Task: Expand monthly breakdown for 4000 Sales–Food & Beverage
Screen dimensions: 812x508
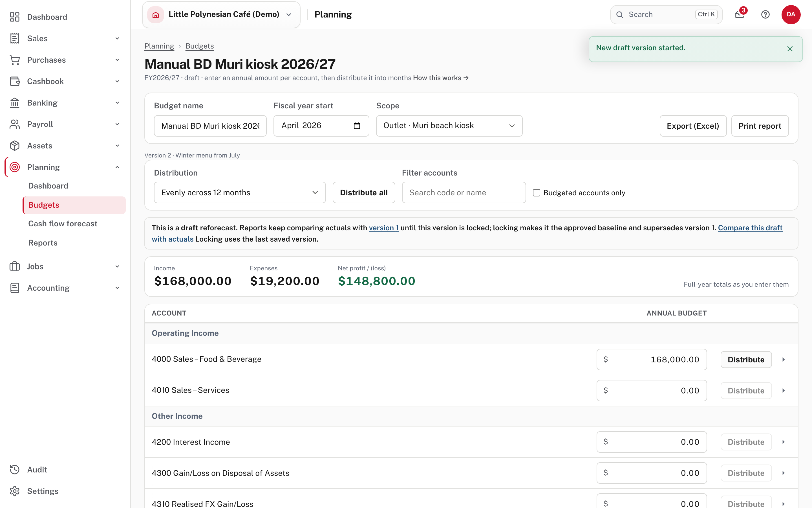Action: [x=784, y=360]
